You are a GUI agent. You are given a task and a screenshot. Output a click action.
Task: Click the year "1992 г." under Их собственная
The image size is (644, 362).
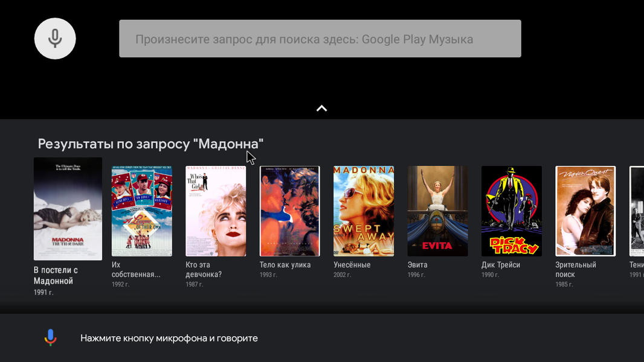click(120, 284)
